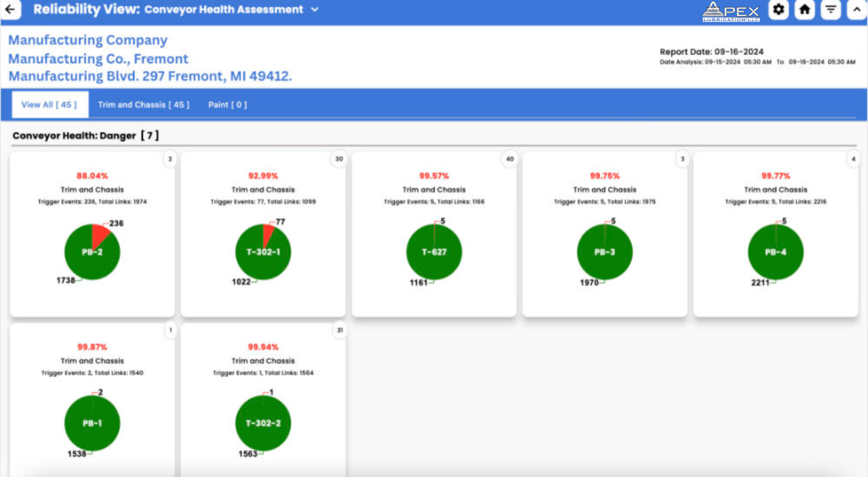The width and height of the screenshot is (868, 477).
Task: Select the PB-3 pie chart
Action: pyautogui.click(x=605, y=252)
